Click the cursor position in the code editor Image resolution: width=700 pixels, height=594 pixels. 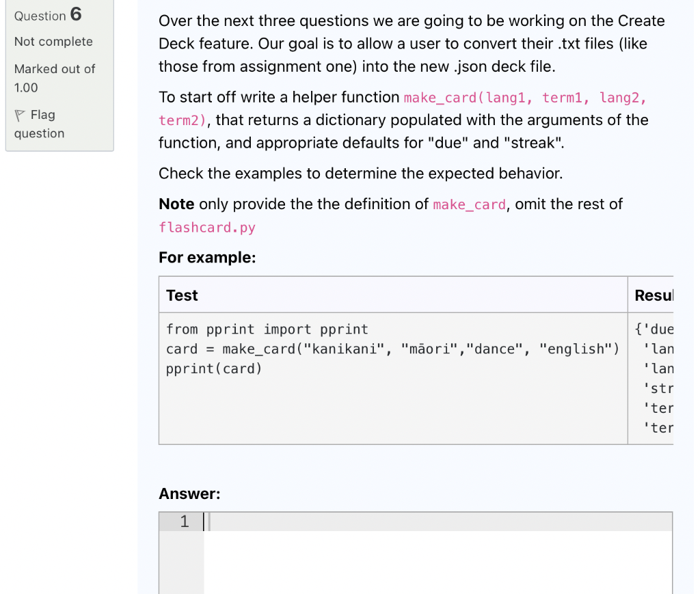point(206,521)
